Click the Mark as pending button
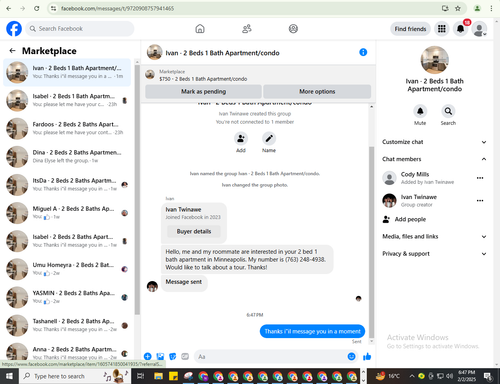This screenshot has width=500, height=384. pos(203,91)
